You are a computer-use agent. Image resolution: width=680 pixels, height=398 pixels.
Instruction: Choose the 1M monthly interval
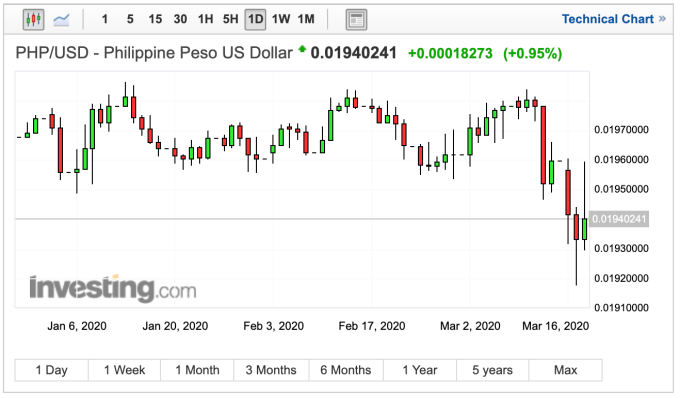(x=306, y=20)
